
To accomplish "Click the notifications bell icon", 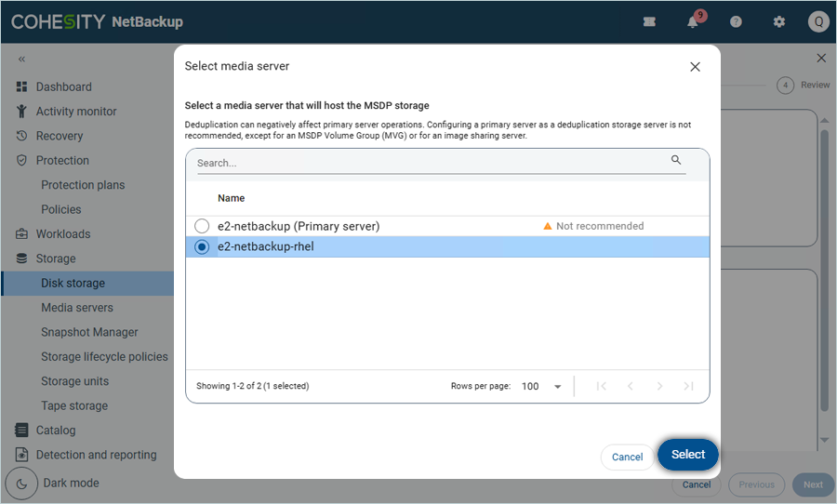I will [x=693, y=22].
